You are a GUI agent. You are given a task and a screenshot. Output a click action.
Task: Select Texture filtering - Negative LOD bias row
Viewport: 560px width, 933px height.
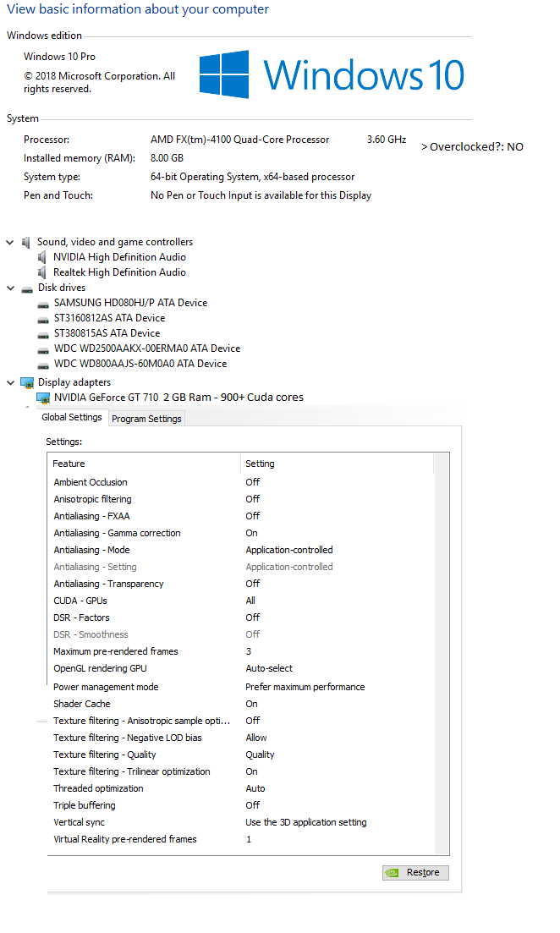(x=241, y=738)
